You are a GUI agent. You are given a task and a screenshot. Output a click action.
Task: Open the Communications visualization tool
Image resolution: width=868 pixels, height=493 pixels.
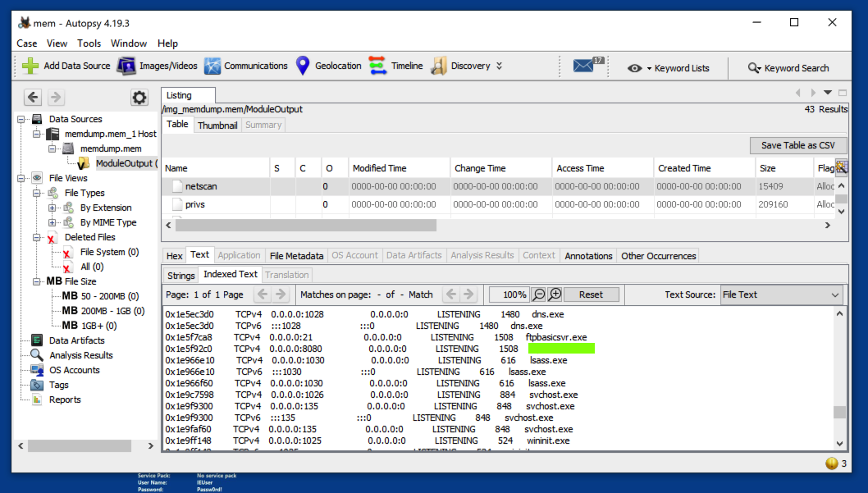pos(245,66)
